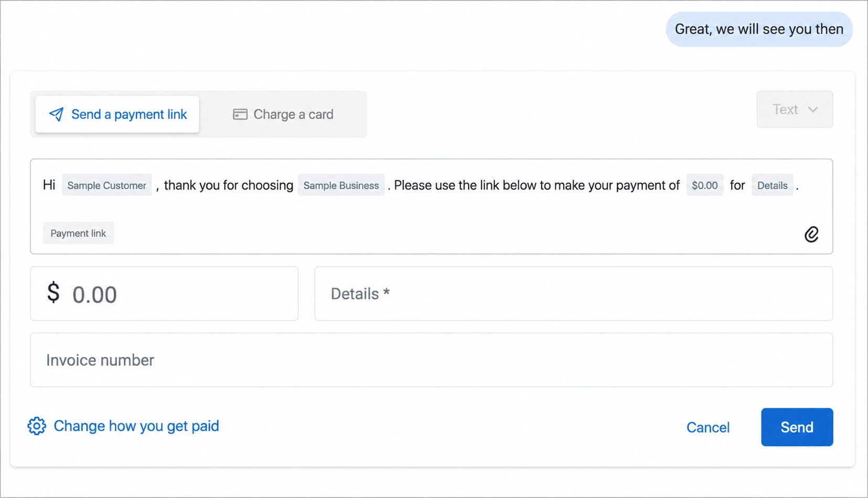Click the $0.00 placeholder chip in message

pyautogui.click(x=704, y=185)
